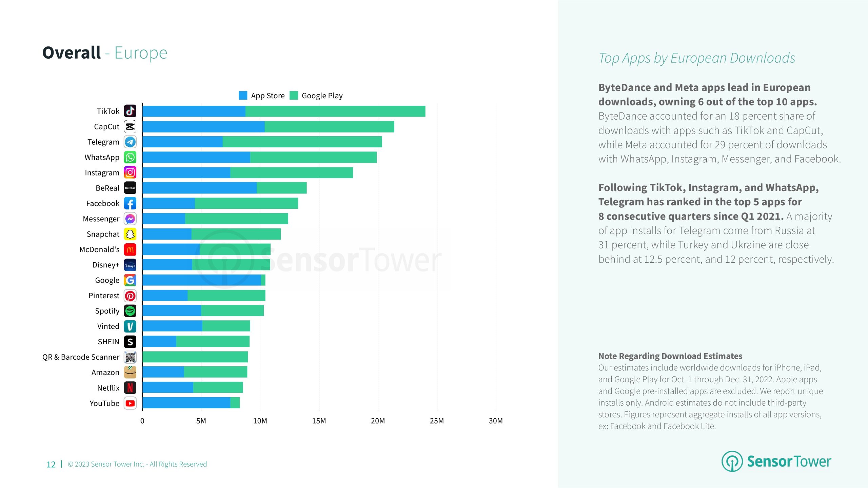Click the YouTube app icon

(x=130, y=403)
